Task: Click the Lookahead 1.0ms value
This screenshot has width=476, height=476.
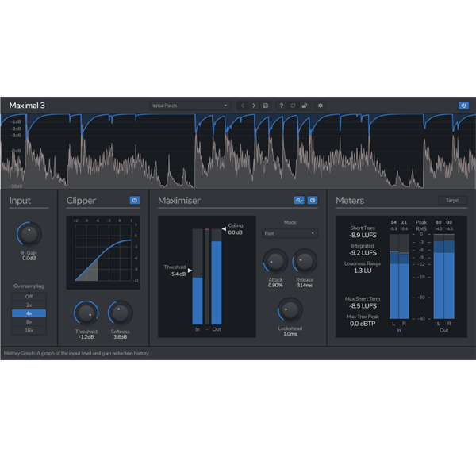Action: [290, 334]
